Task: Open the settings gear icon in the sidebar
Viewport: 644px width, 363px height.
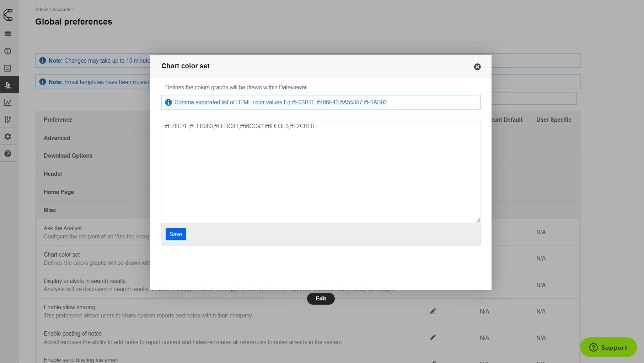Action: pyautogui.click(x=8, y=137)
